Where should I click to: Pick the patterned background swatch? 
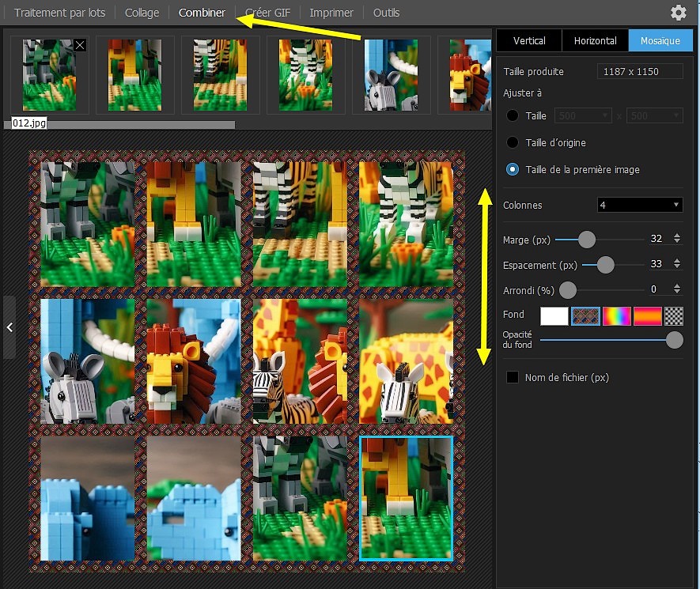click(x=585, y=316)
